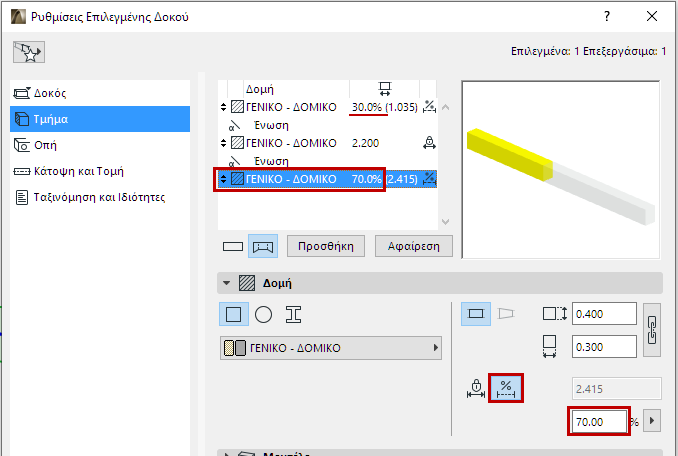Edit the percentage field 70.00

pyautogui.click(x=598, y=421)
